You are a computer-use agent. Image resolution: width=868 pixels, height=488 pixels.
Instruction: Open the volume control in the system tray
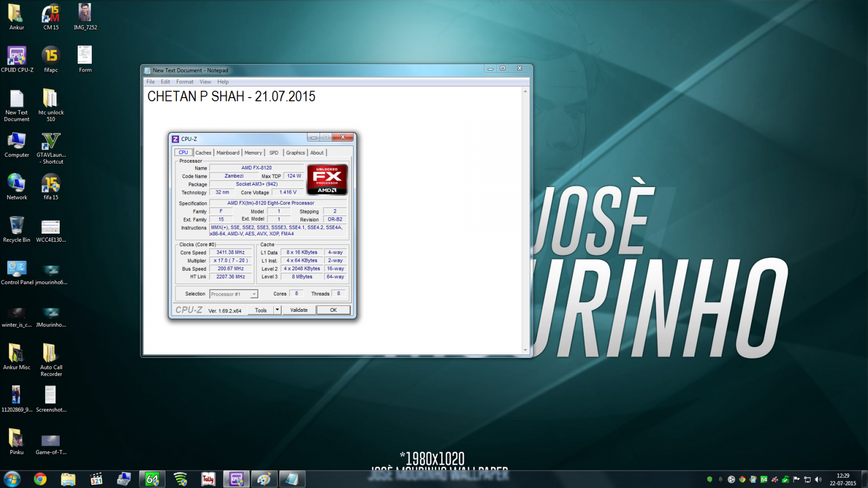point(818,479)
